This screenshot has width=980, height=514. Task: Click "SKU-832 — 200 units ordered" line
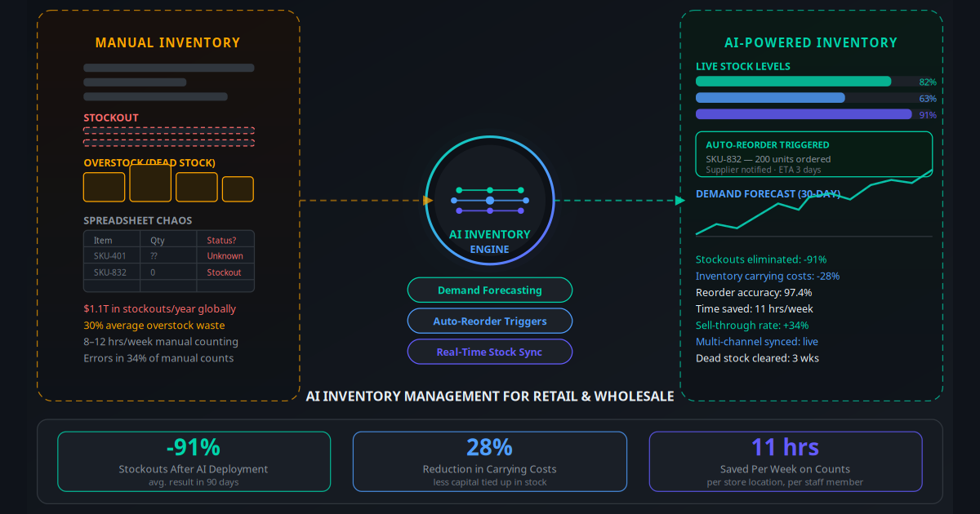(x=768, y=159)
